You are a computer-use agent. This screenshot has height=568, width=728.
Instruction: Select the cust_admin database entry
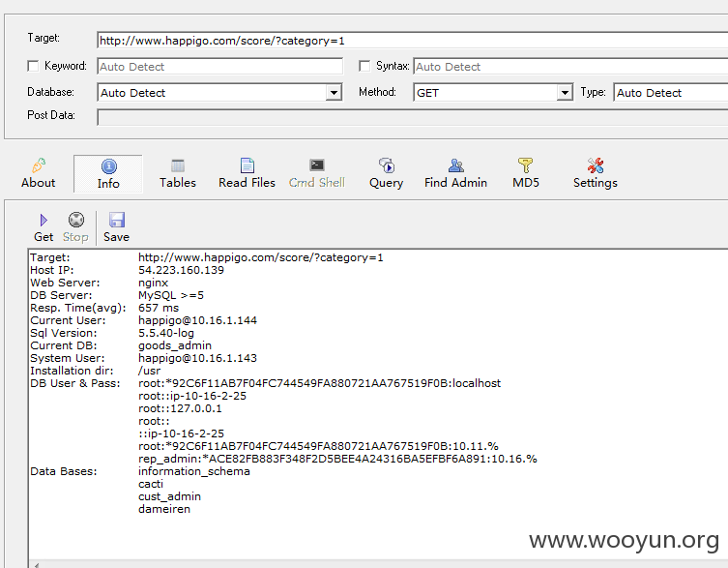[x=169, y=496]
